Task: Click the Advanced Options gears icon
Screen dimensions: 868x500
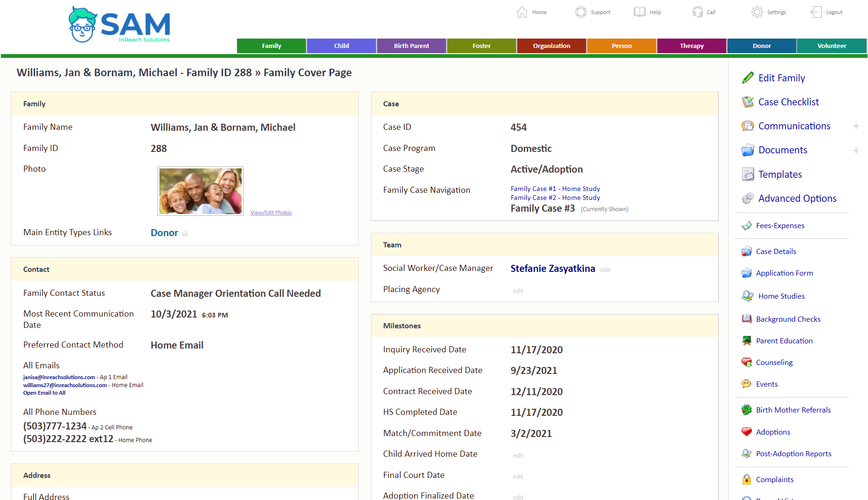Action: click(748, 198)
